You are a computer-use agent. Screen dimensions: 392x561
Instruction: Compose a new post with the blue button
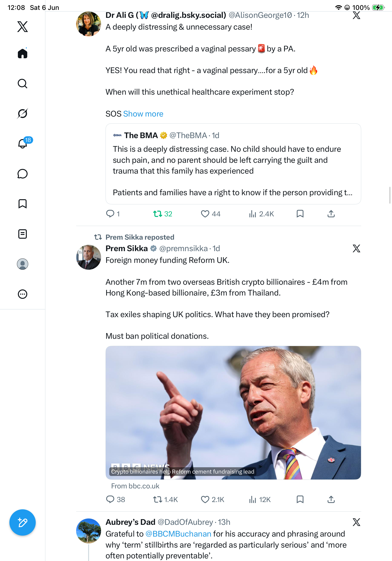pos(23,522)
